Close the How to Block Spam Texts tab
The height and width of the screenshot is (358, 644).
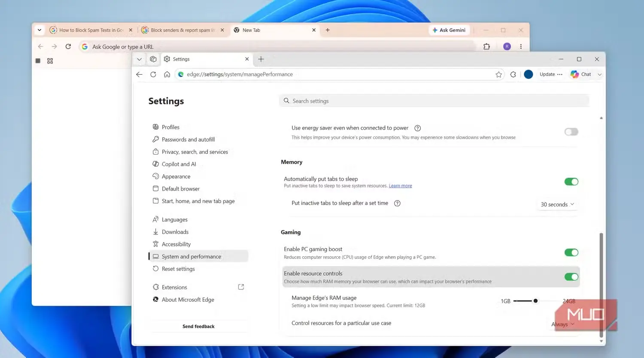click(x=131, y=30)
